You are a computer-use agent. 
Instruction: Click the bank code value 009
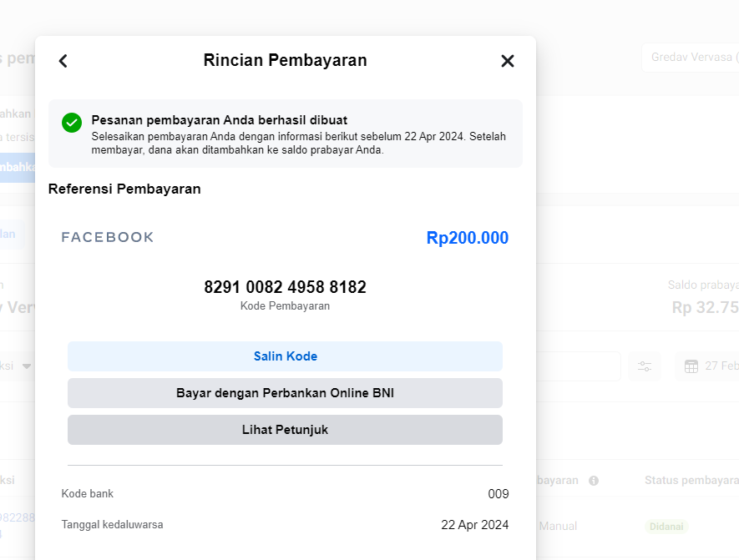tap(498, 494)
